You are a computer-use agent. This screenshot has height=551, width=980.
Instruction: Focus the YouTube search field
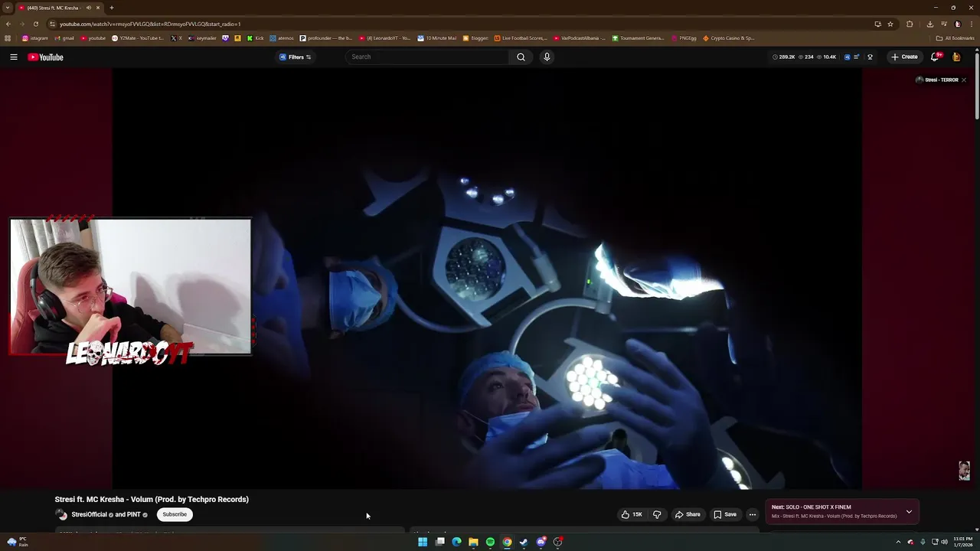(x=427, y=57)
